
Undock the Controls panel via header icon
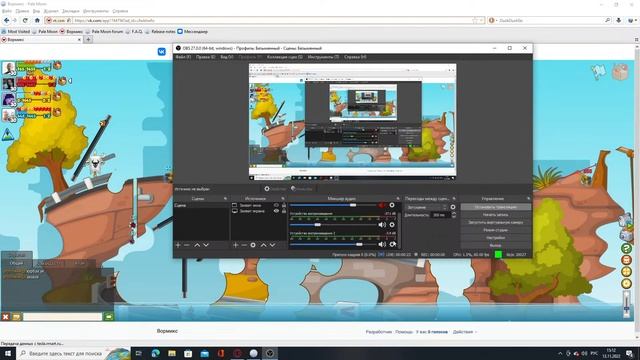pyautogui.click(x=528, y=198)
